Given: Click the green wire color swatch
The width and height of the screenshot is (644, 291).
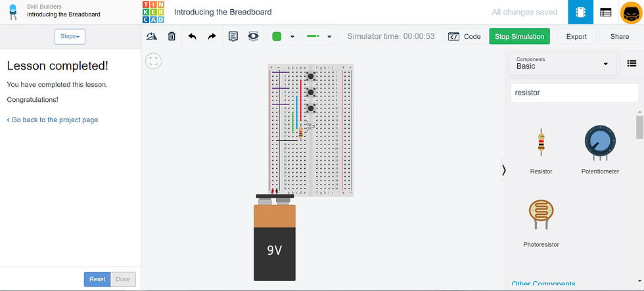Looking at the screenshot, I should (277, 37).
